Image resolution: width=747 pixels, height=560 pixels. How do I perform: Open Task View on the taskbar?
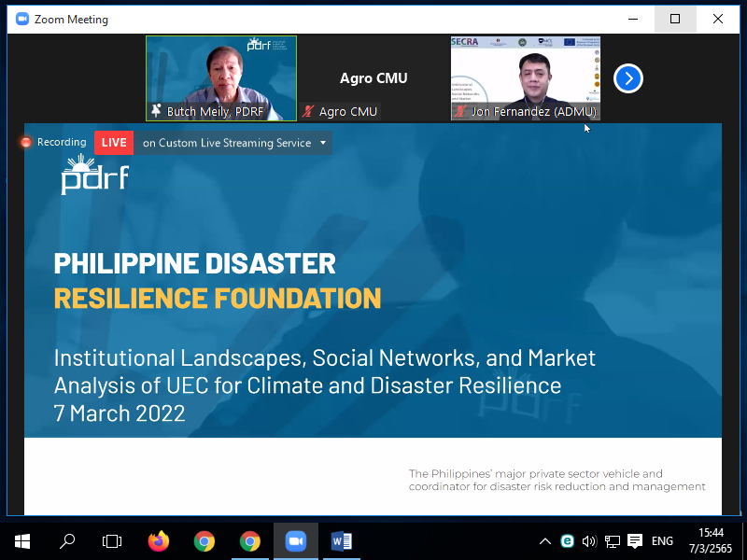tap(112, 541)
